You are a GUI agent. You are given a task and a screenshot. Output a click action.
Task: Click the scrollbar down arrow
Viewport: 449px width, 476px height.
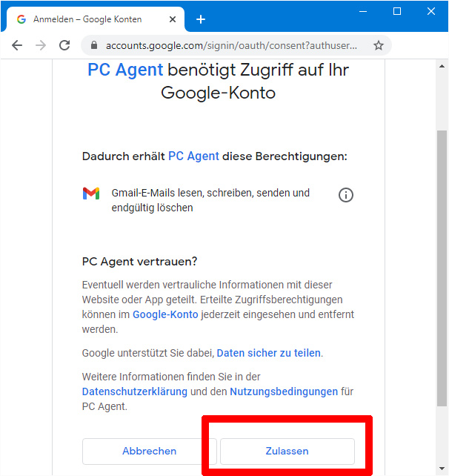(x=442, y=469)
